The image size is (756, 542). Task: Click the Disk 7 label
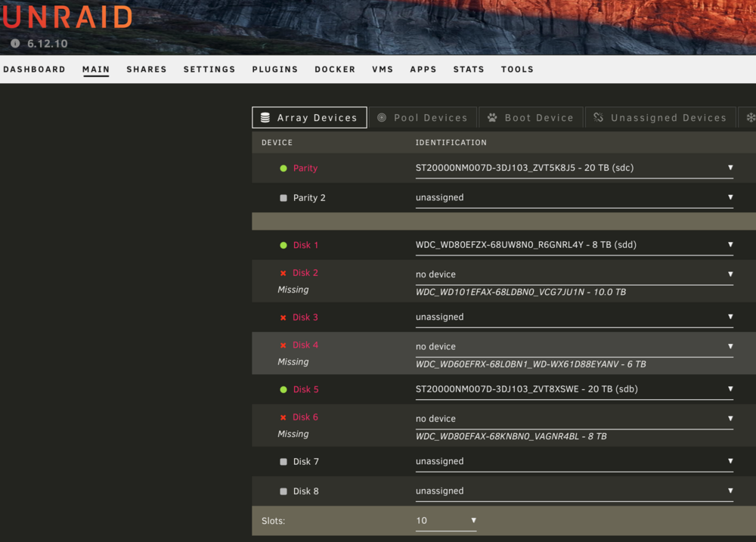click(x=305, y=461)
